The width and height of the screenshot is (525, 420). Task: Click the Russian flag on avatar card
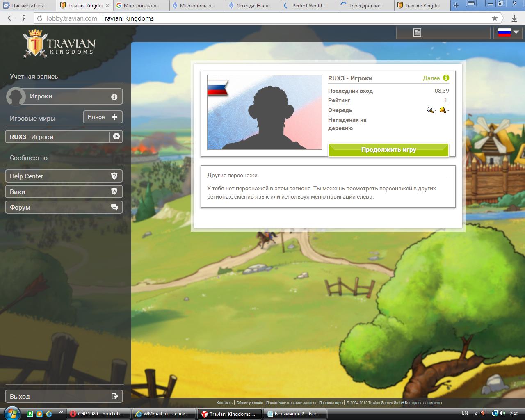217,88
